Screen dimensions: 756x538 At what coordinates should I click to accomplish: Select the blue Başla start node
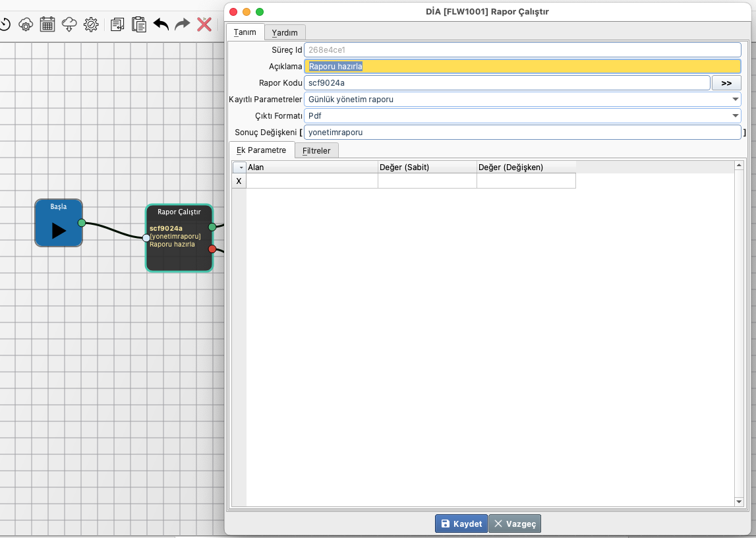[x=59, y=224]
